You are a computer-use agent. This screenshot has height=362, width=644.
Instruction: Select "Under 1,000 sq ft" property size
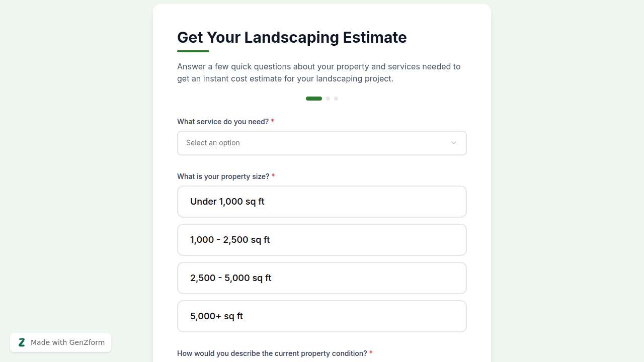[322, 202]
